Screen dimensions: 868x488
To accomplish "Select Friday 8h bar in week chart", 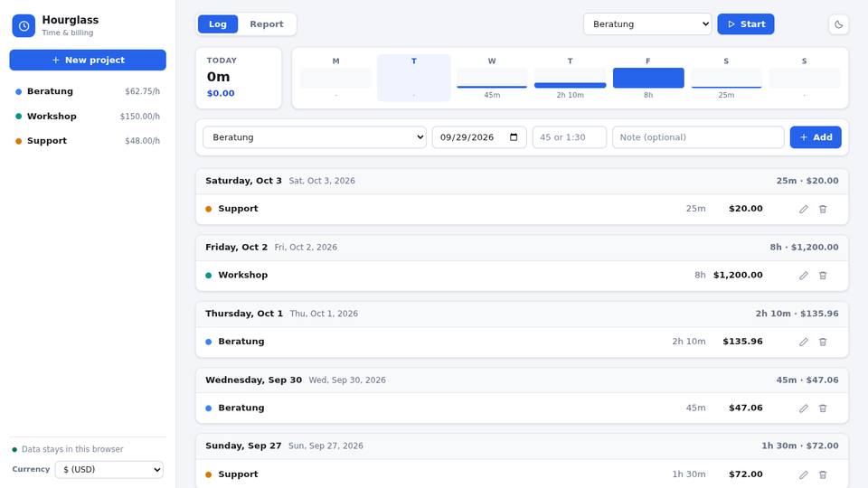I will tap(648, 78).
